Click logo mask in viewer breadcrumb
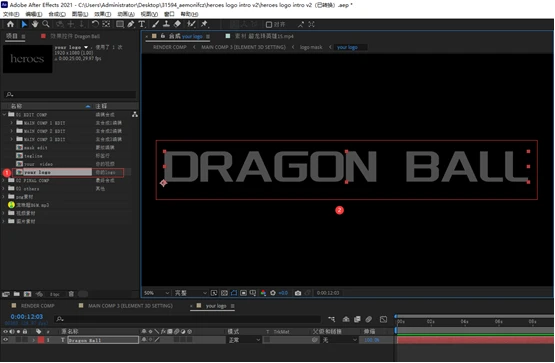This screenshot has width=555, height=363. [x=311, y=47]
